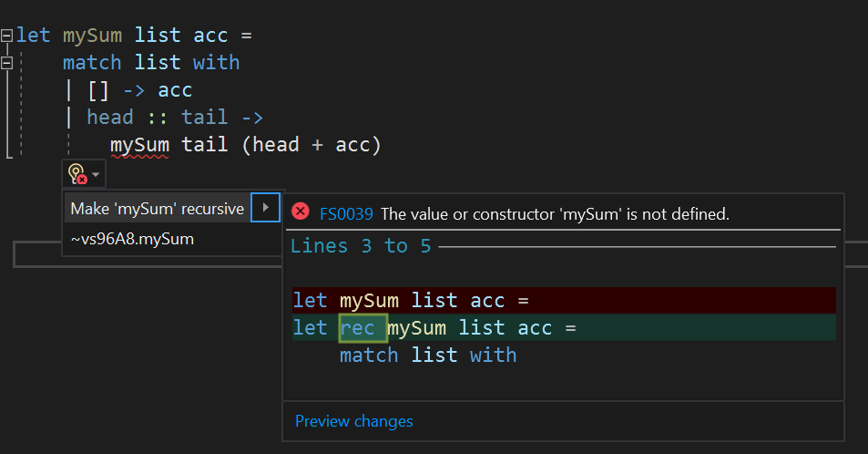Click the lightbulb quick actions icon

[x=77, y=174]
